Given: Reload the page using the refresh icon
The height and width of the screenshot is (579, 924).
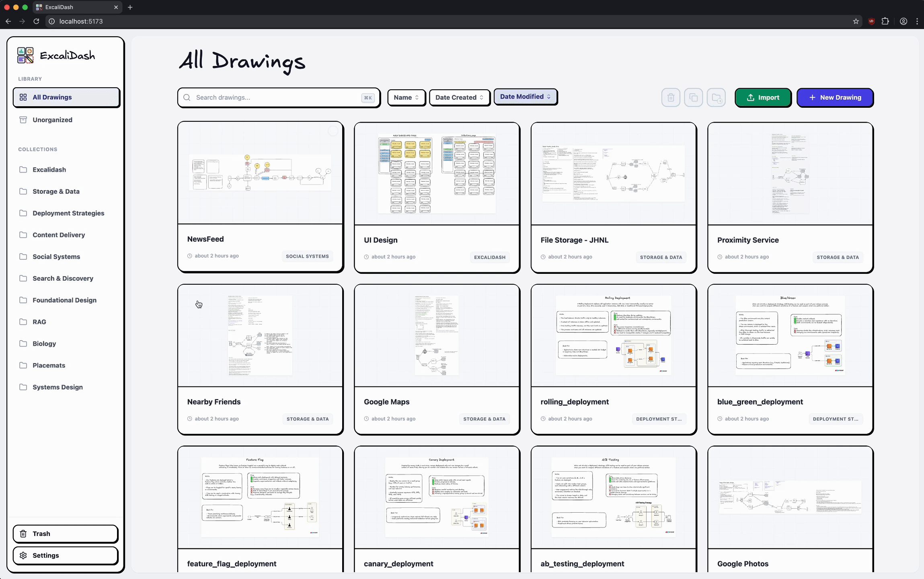Looking at the screenshot, I should pyautogui.click(x=36, y=21).
